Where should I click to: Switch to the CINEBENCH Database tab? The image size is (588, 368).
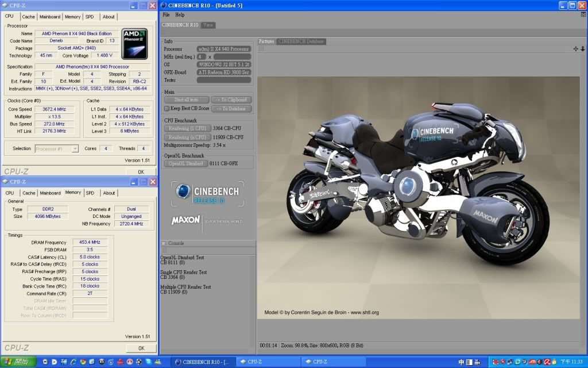301,41
